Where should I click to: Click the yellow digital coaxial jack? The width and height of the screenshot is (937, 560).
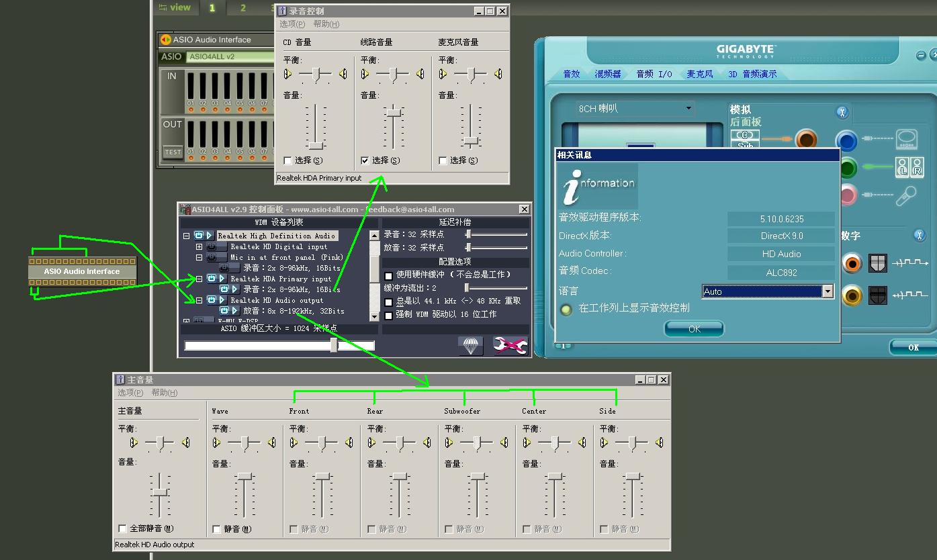click(852, 295)
